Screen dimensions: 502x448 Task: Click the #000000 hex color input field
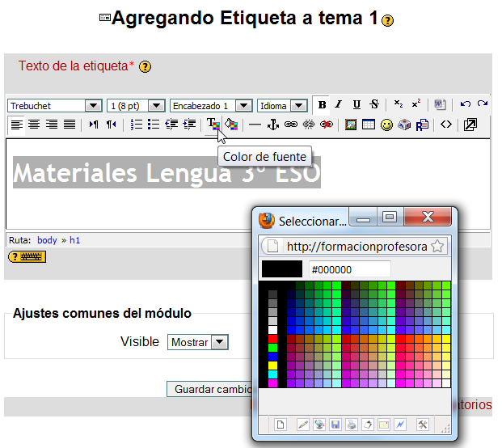(x=349, y=268)
